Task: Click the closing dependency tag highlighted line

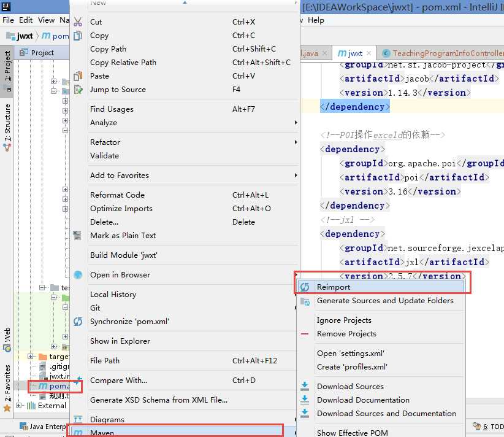Action: coord(355,107)
